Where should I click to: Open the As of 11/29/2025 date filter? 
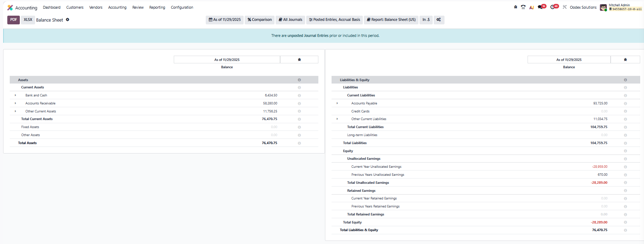click(225, 20)
